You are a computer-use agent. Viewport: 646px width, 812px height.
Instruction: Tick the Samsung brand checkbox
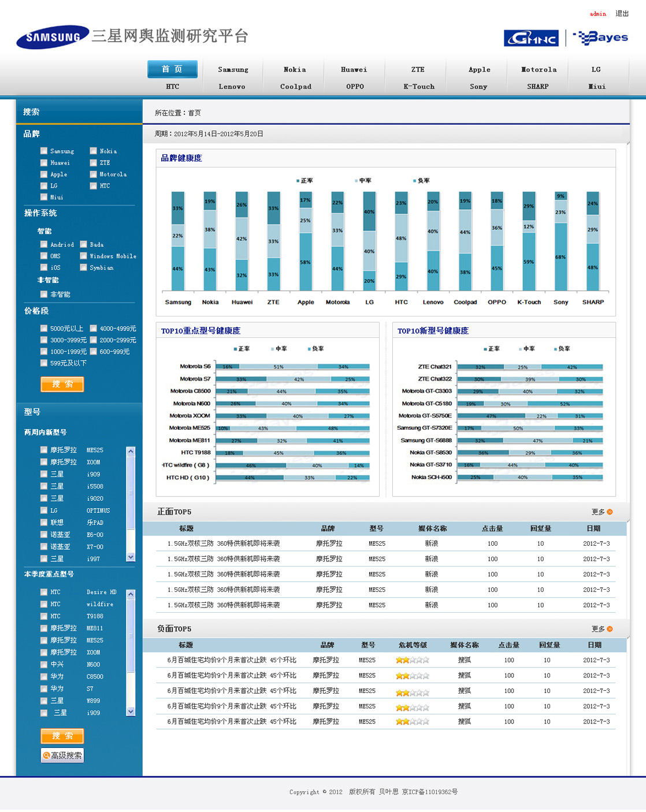[x=44, y=151]
